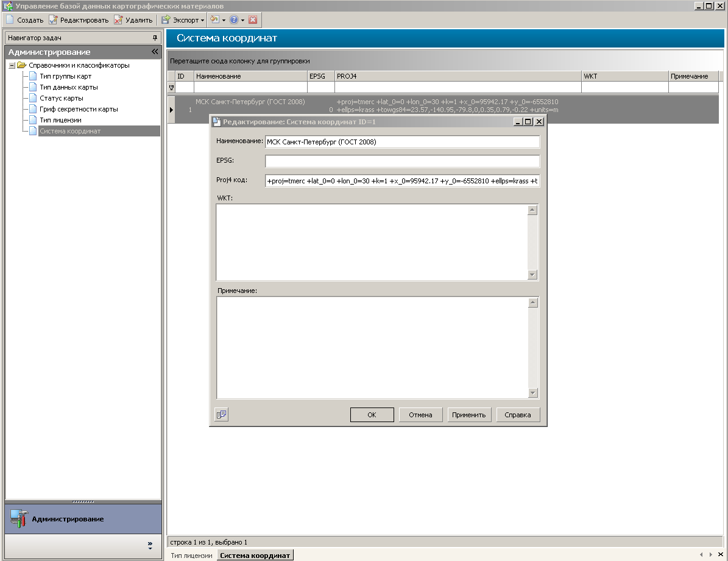Image resolution: width=728 pixels, height=561 pixels.
Task: Click the row indicator arrow of row 1
Action: tap(171, 110)
